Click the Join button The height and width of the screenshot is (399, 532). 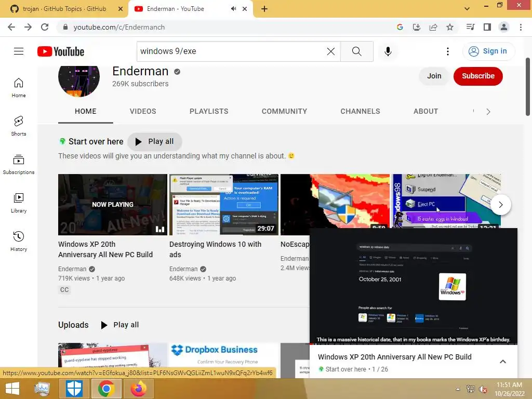click(x=434, y=76)
